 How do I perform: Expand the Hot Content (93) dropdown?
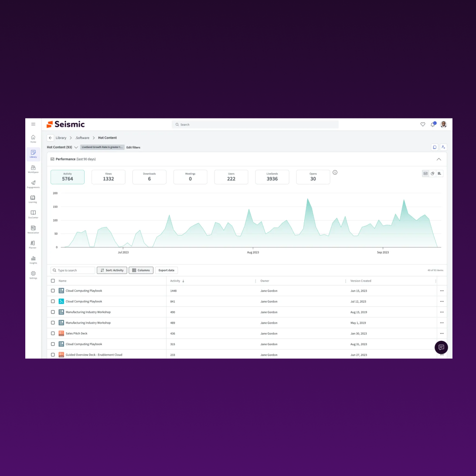click(76, 147)
